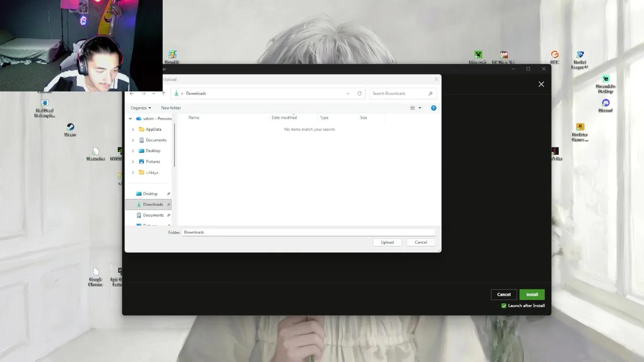
Task: Close the Upload dialog with X
Action: tap(436, 79)
